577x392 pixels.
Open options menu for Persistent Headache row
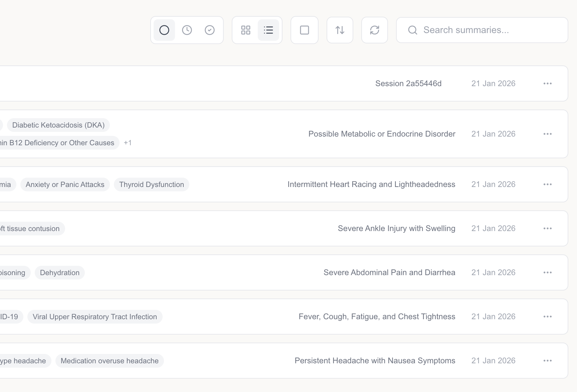[x=547, y=361]
